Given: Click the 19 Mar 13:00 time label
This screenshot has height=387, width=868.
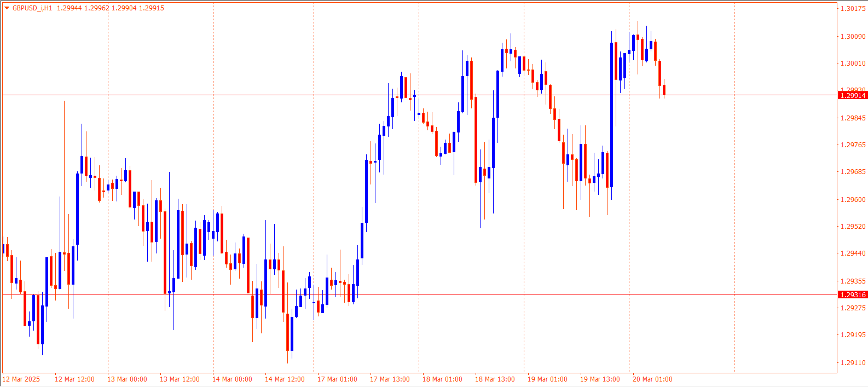Looking at the screenshot, I should [x=600, y=379].
